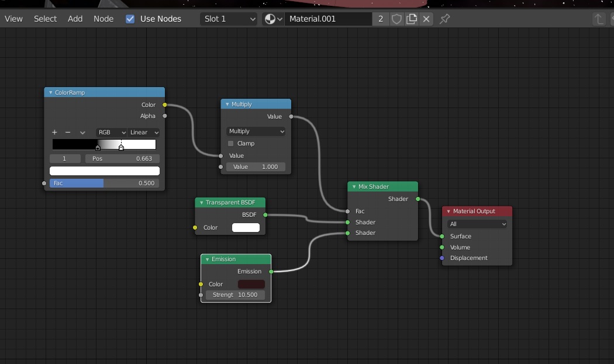Click the ColorRamp white stop color swatch
Screen dimensions: 614x364
105,171
